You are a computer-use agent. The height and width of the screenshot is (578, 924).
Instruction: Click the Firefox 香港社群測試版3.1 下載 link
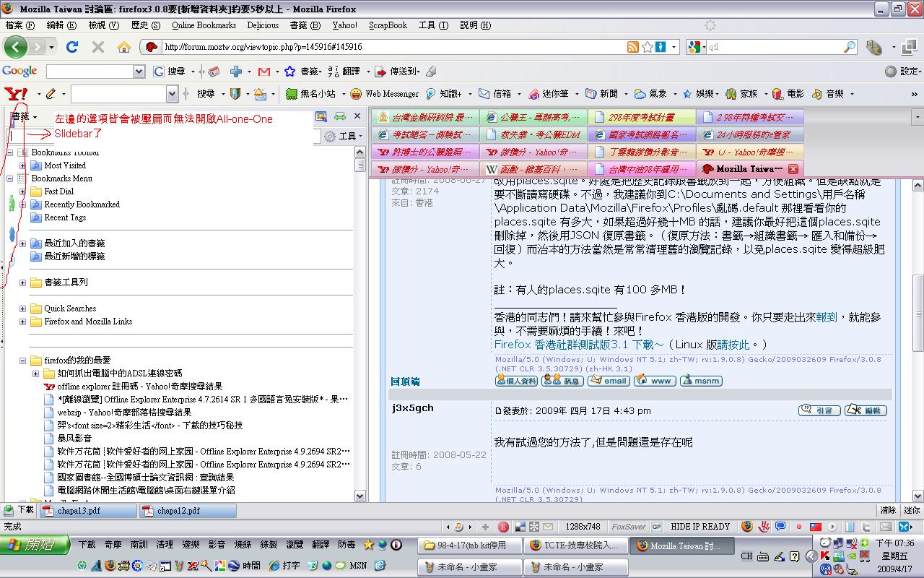pyautogui.click(x=578, y=345)
